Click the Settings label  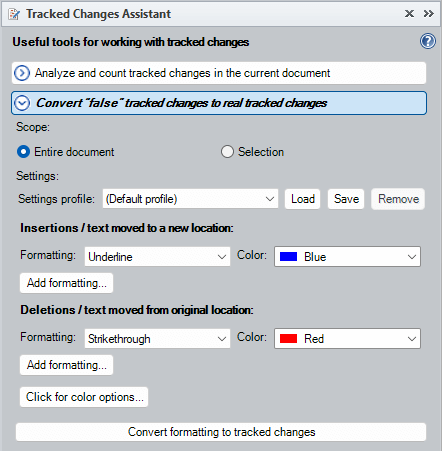point(37,176)
